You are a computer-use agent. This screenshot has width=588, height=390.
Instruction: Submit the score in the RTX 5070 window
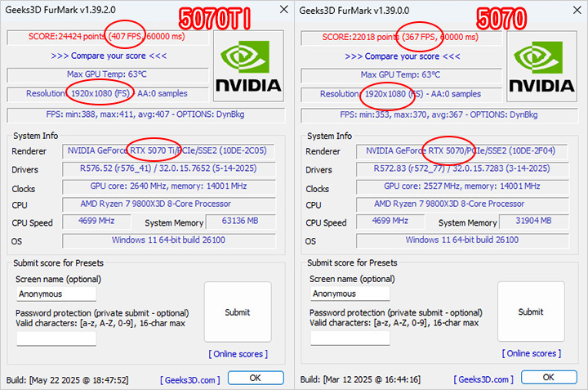(531, 312)
